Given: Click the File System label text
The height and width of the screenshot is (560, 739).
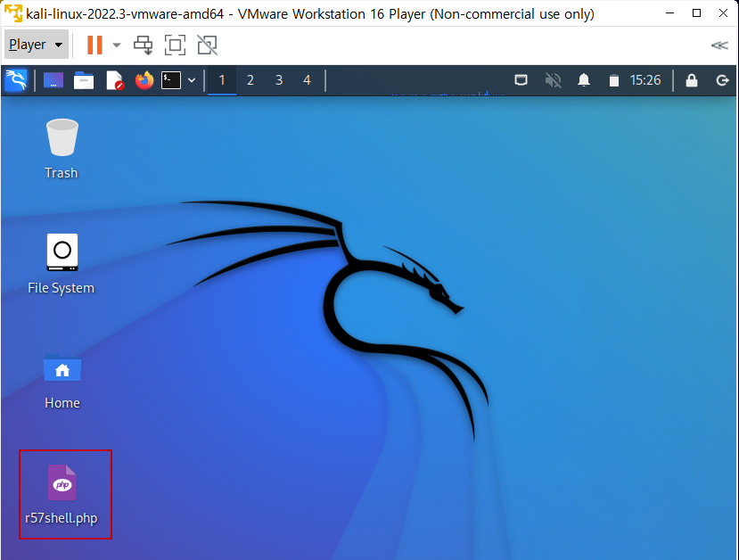Looking at the screenshot, I should pos(62,288).
